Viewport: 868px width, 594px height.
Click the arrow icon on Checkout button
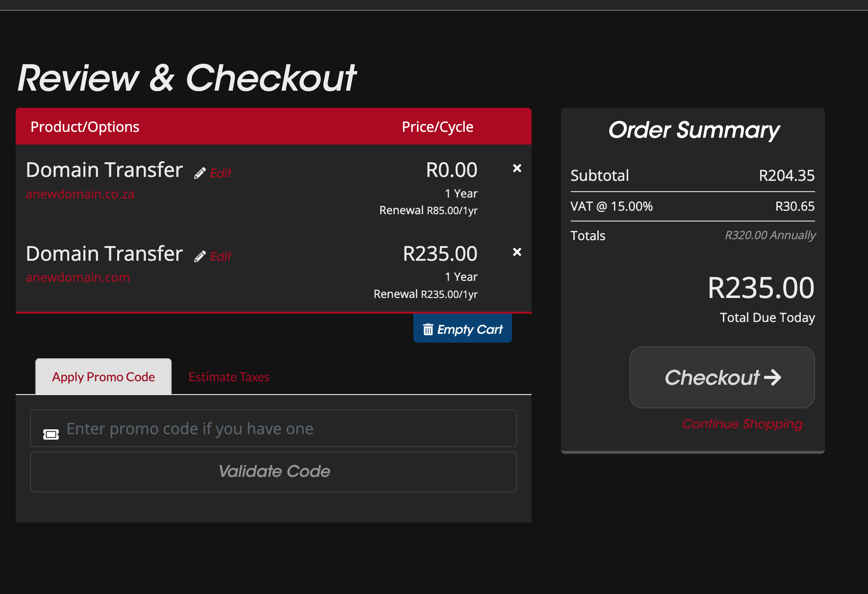point(773,377)
